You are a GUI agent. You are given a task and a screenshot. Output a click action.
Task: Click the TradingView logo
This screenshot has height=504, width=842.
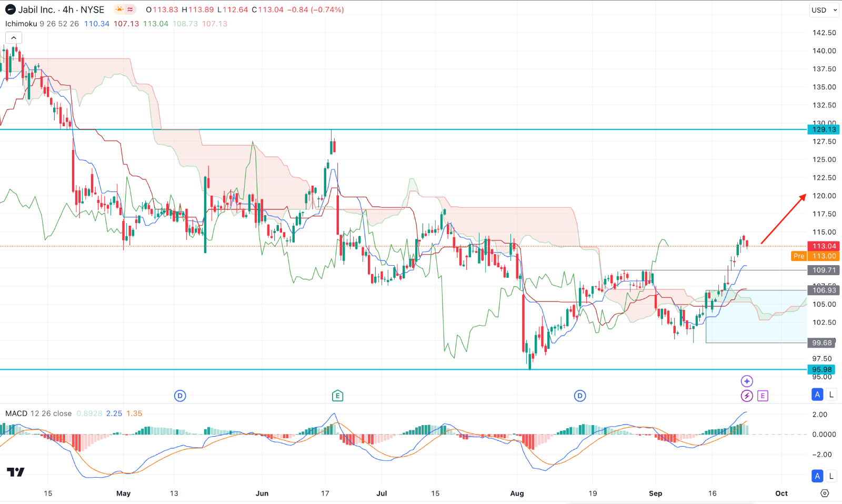(x=16, y=472)
